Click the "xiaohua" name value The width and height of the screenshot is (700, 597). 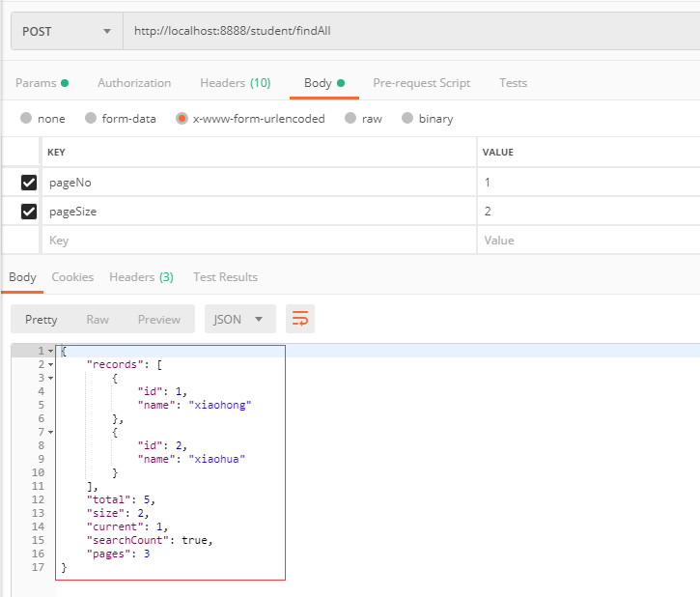tap(217, 459)
